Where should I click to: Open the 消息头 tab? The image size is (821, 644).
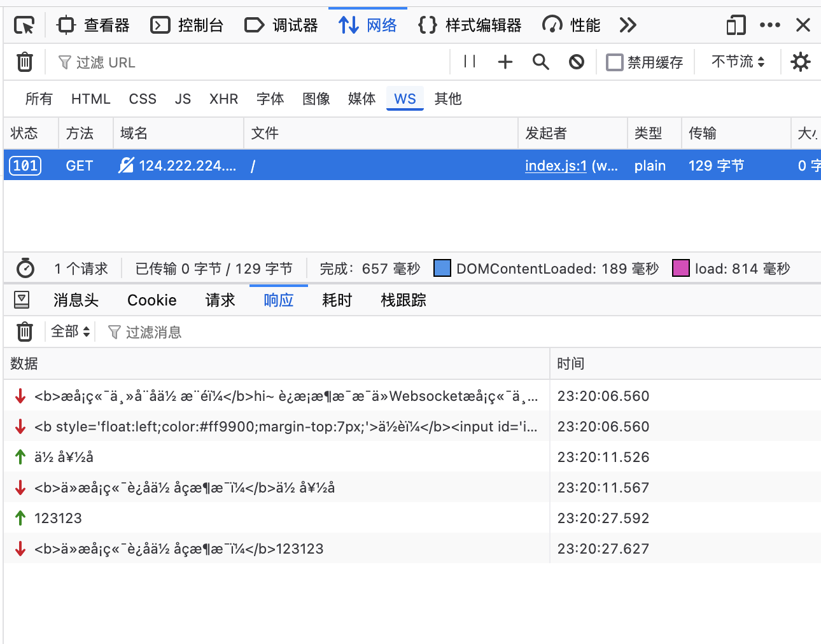pyautogui.click(x=76, y=300)
